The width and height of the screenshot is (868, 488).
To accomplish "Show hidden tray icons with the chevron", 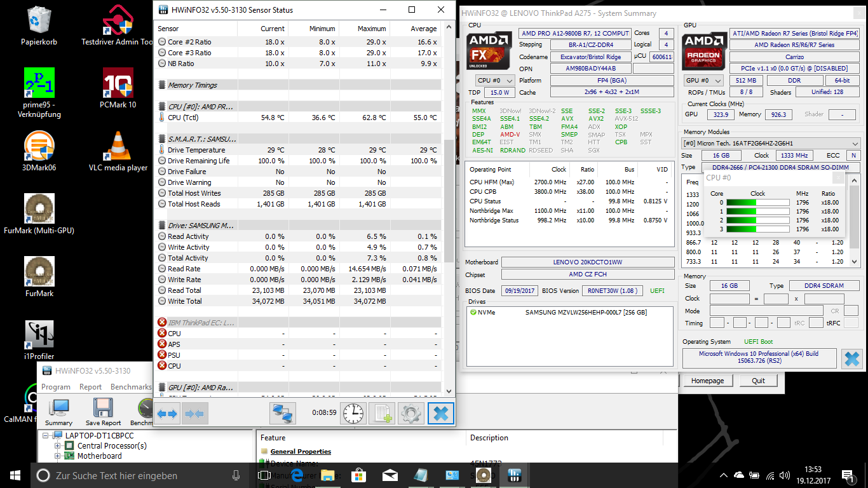I will pyautogui.click(x=724, y=475).
